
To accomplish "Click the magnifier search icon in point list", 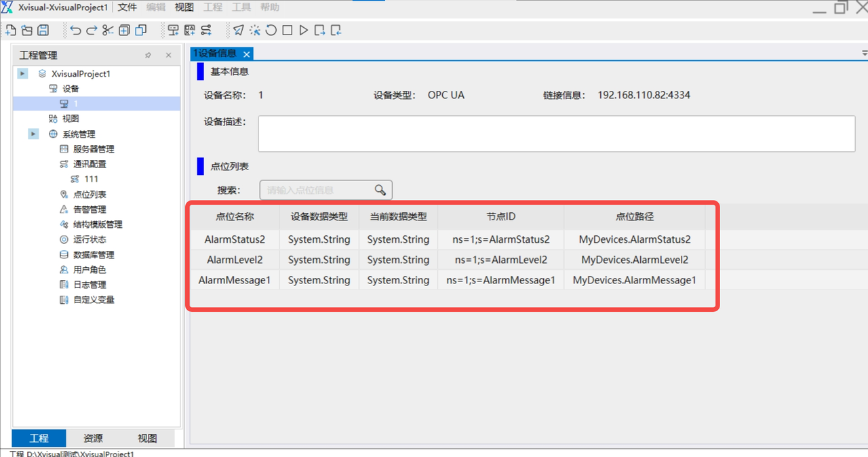I will tap(380, 190).
